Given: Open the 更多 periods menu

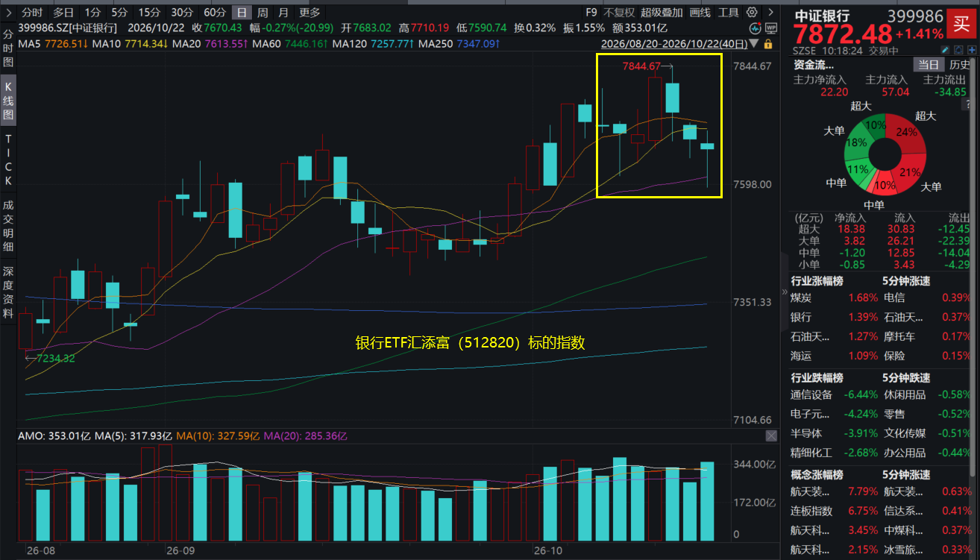Looking at the screenshot, I should coord(310,12).
